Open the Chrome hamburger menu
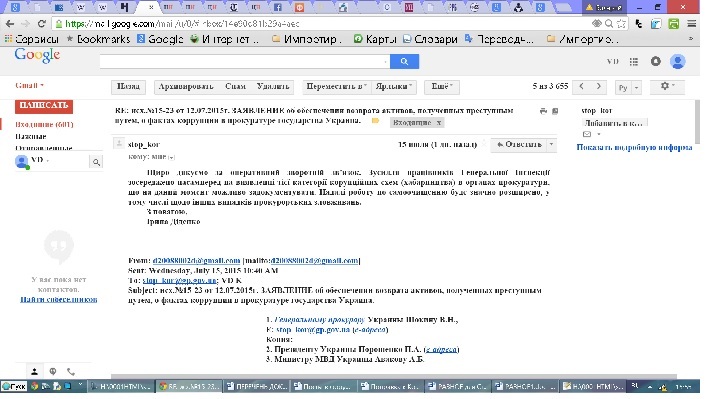Screen dimensions: 712x399 tap(692, 24)
